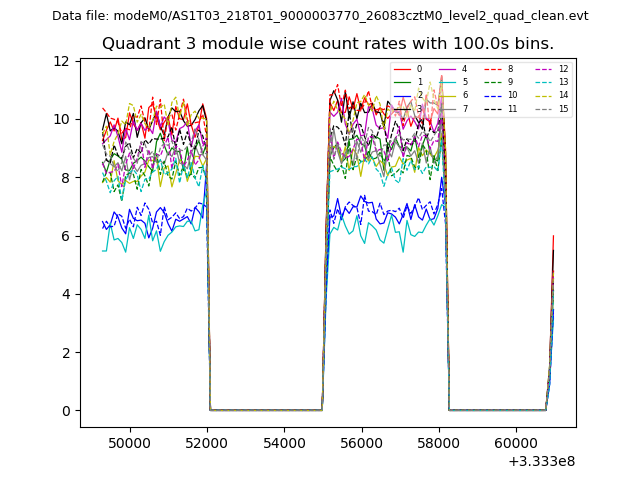This screenshot has width=640, height=480.
Task: Select legend label 7
Action: (x=465, y=108)
